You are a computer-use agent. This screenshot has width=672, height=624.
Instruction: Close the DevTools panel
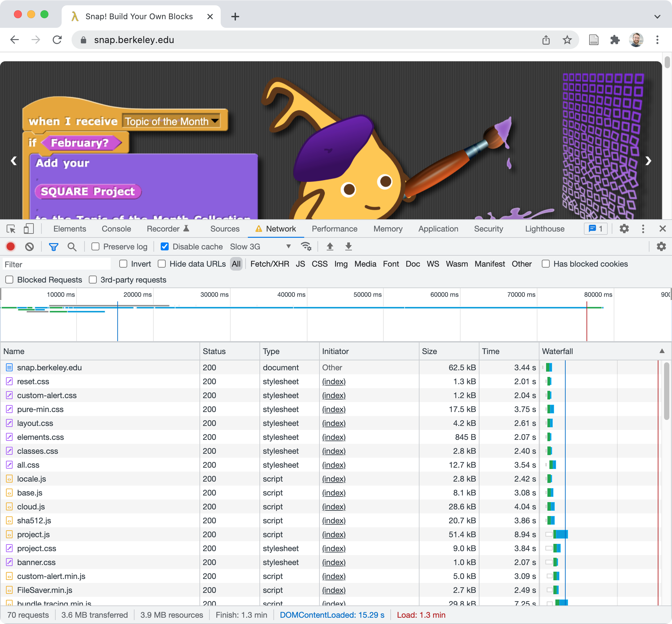(x=662, y=229)
